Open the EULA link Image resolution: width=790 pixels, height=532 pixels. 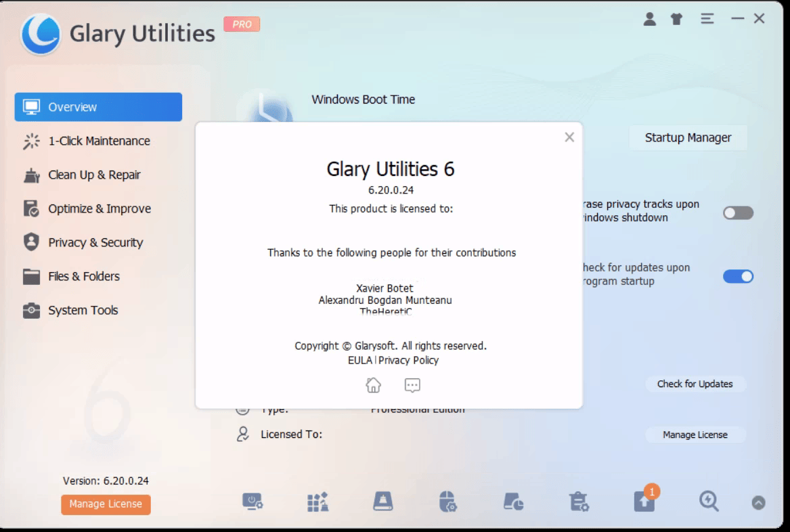[359, 360]
